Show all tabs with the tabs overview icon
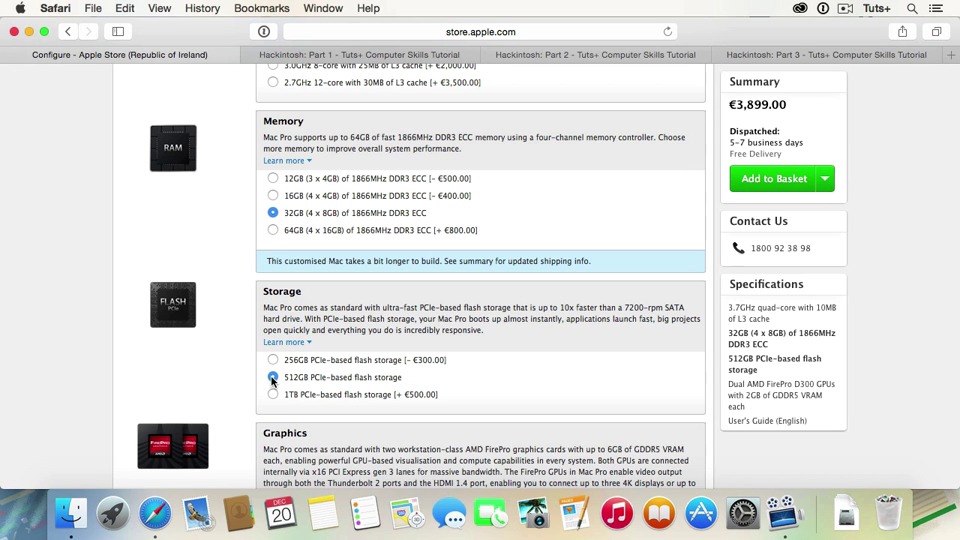This screenshot has height=540, width=960. tap(937, 31)
